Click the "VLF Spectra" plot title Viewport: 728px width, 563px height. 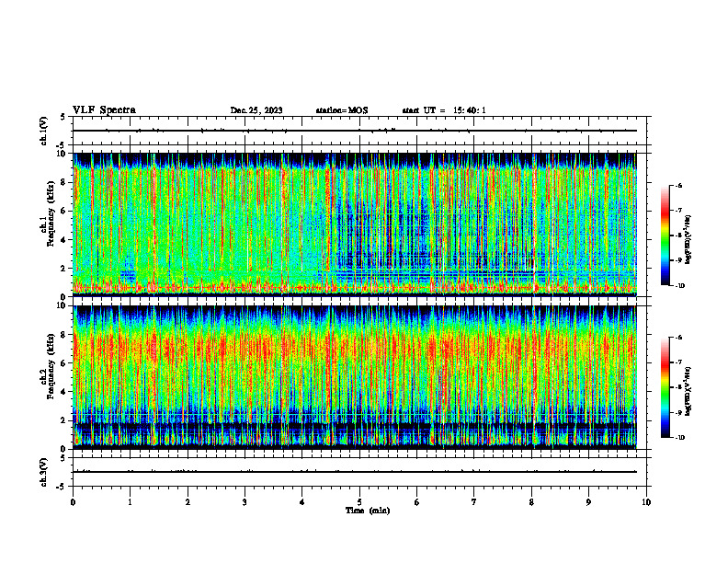[104, 110]
